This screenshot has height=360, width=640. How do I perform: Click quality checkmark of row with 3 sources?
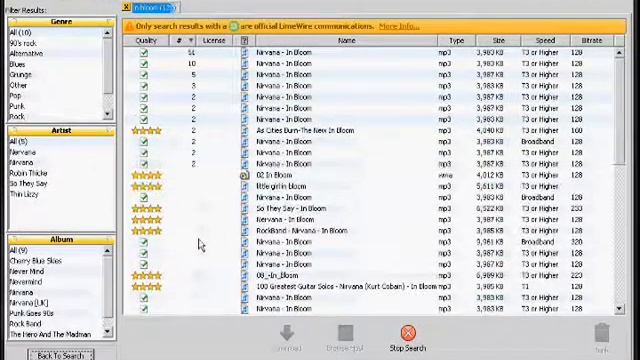pyautogui.click(x=144, y=86)
